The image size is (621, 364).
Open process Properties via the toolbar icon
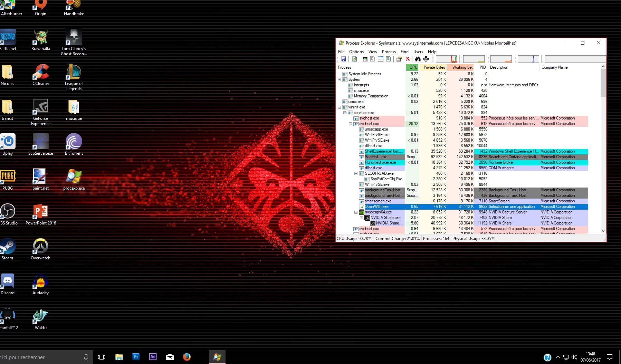pyautogui.click(x=399, y=59)
